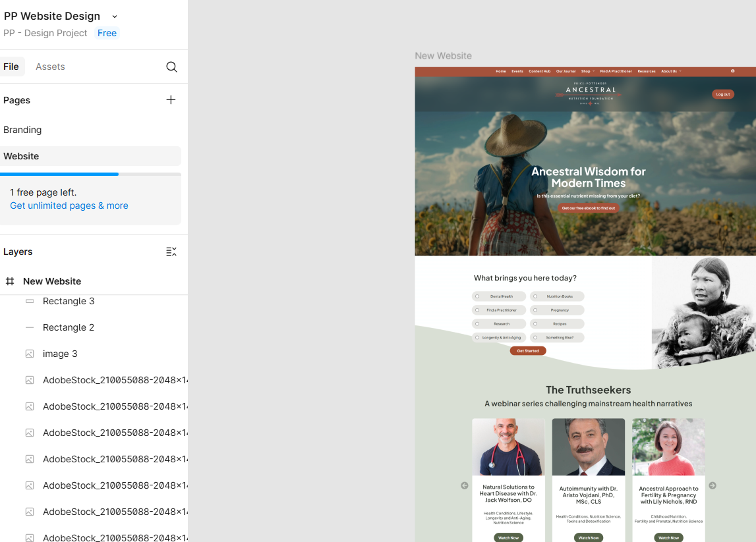This screenshot has height=542, width=756.
Task: Open the Branding page
Action: click(22, 130)
